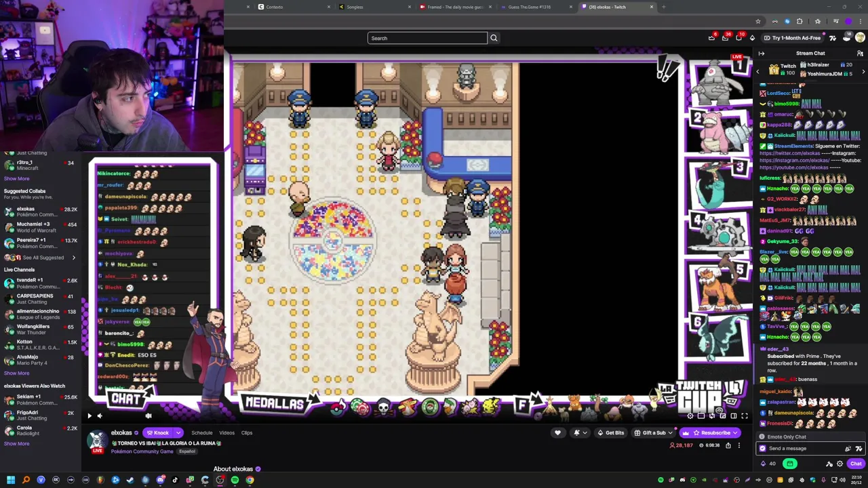This screenshot has width=868, height=488.
Task: Click the follow heart button
Action: (558, 432)
